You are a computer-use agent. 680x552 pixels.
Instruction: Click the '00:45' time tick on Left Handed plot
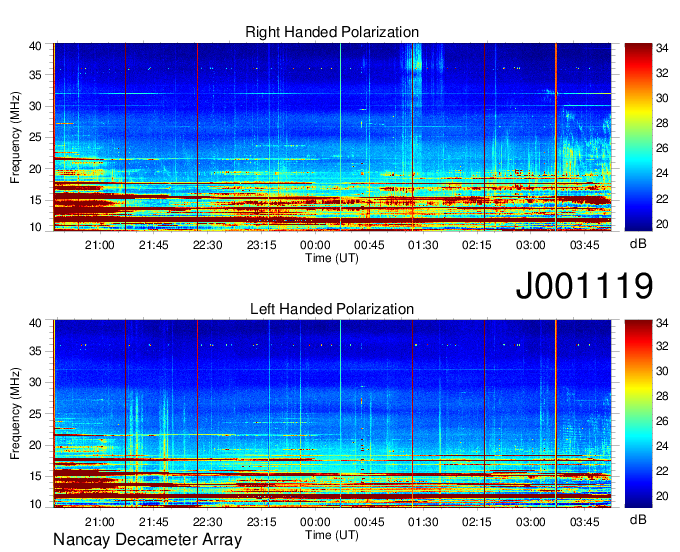369,522
